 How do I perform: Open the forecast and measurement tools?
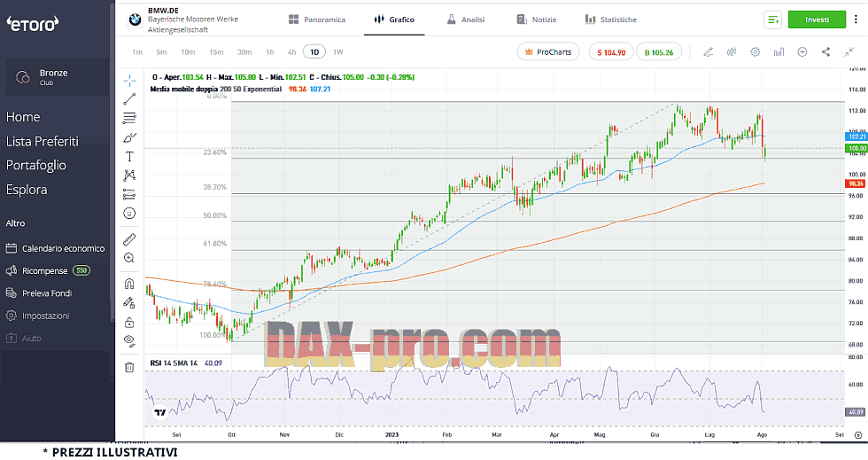(129, 194)
